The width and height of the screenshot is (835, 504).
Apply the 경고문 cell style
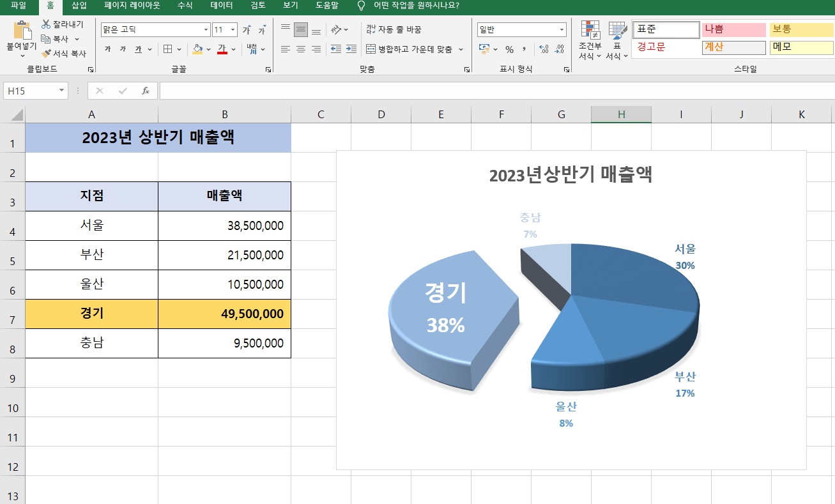(666, 47)
